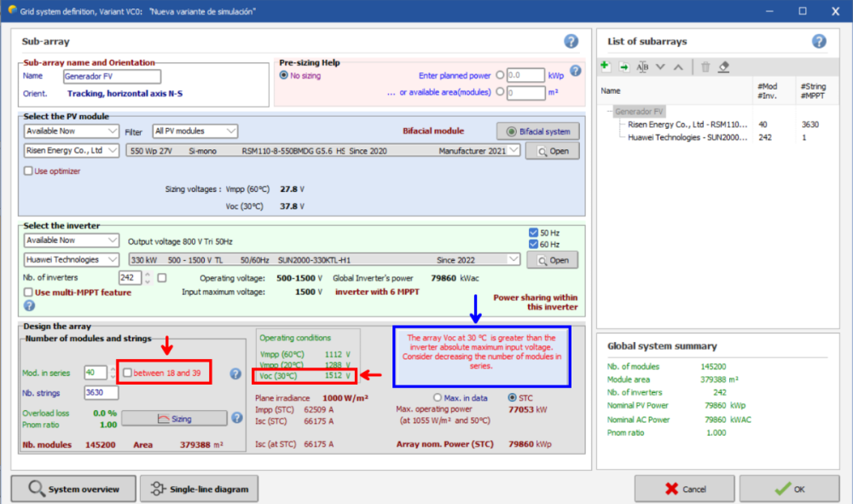Add a new subarray with green plus icon
853x504 pixels.
point(605,67)
